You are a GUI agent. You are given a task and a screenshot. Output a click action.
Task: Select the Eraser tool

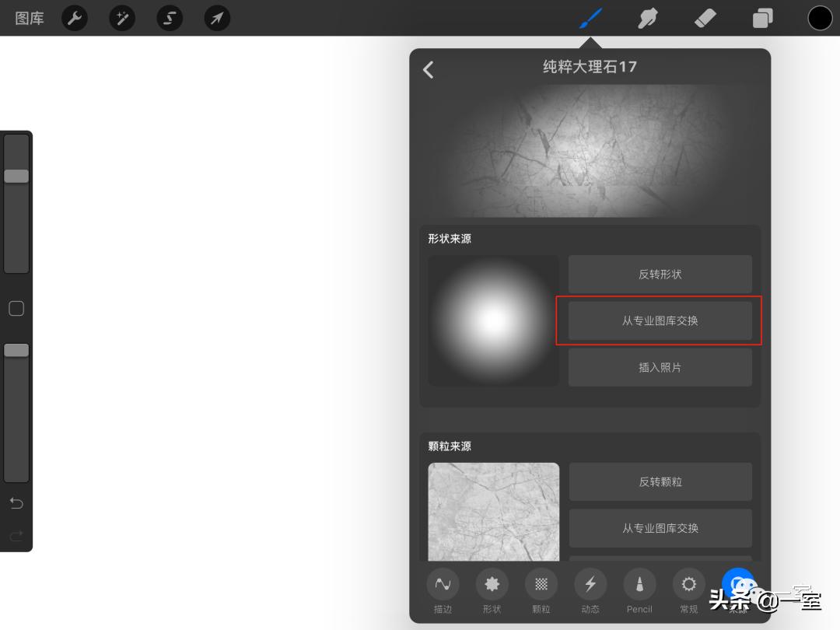pyautogui.click(x=705, y=17)
